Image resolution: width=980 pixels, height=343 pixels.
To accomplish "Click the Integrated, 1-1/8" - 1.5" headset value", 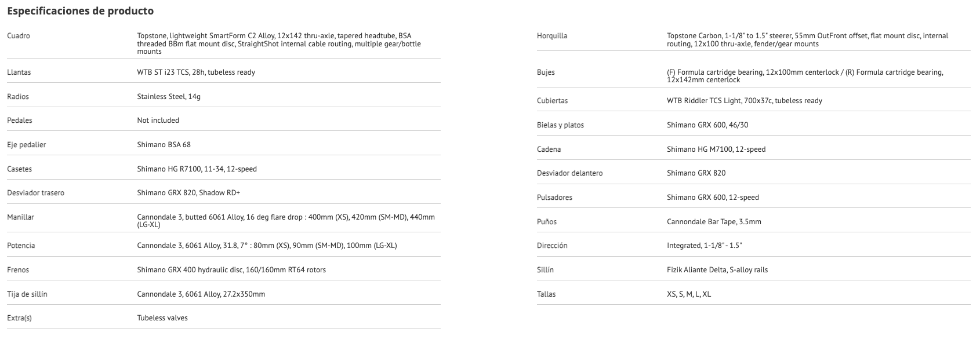I will [704, 246].
